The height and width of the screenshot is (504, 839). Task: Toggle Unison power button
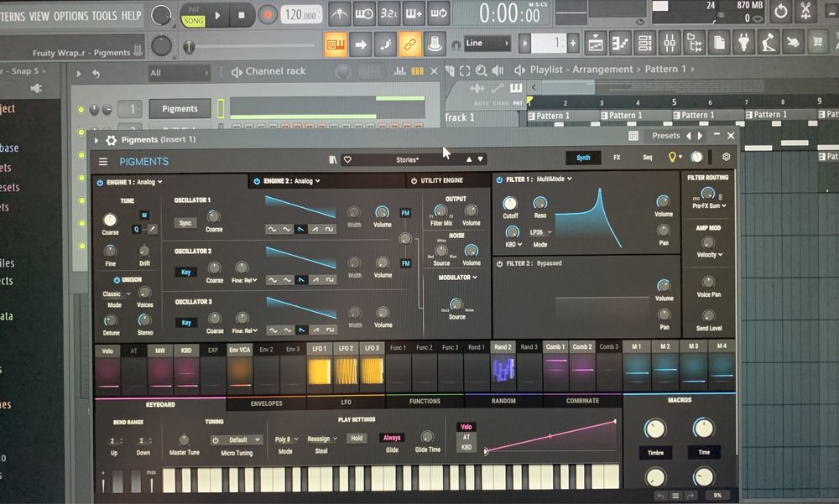[x=116, y=280]
